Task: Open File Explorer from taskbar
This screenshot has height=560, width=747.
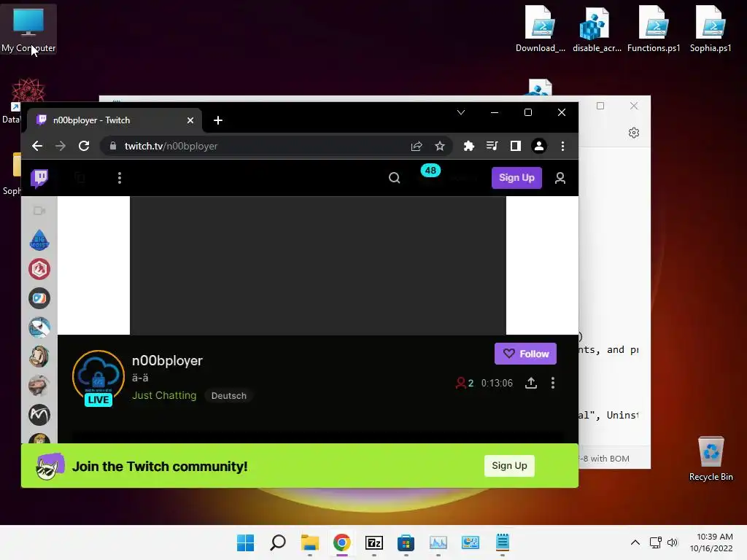Action: point(309,542)
